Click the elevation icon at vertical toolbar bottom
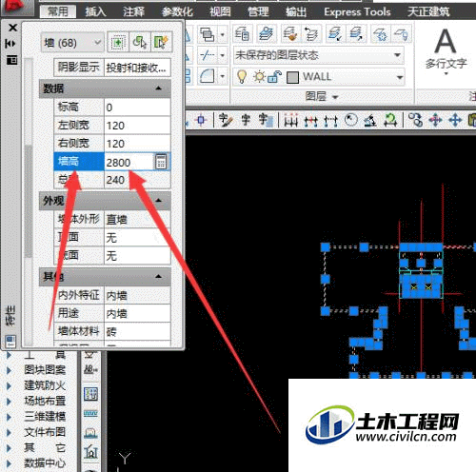Viewport: 476px width, 472px height. (90, 452)
